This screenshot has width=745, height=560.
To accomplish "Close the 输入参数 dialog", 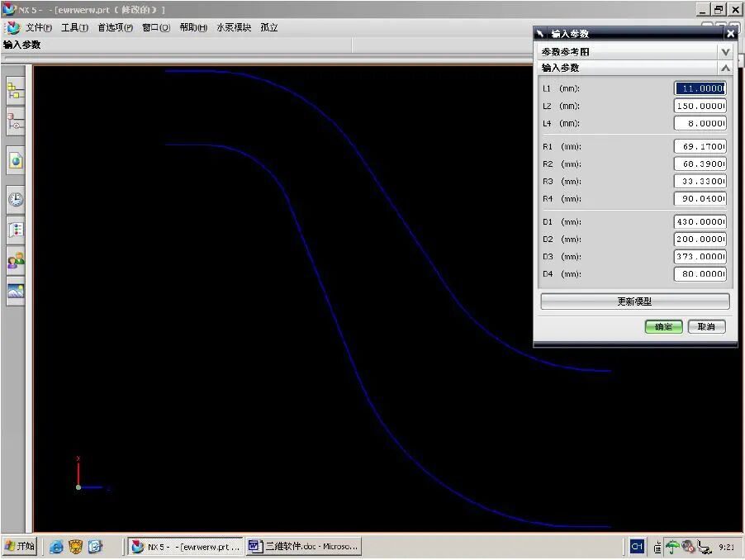I will [x=730, y=33].
